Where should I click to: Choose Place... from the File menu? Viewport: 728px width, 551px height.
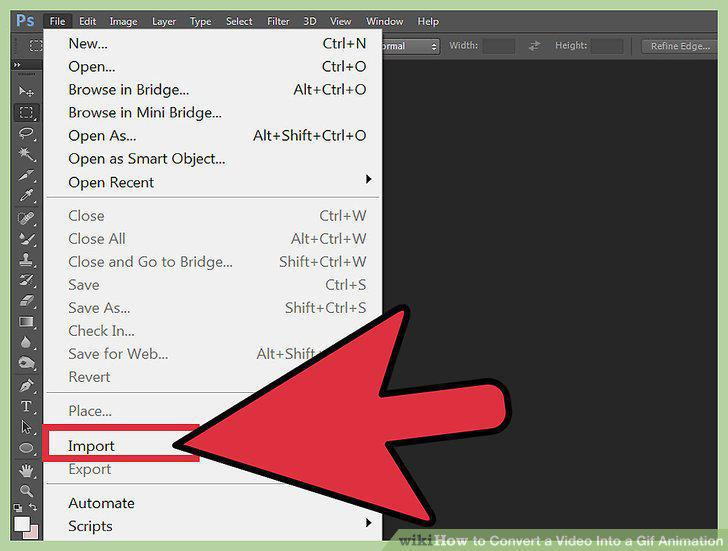point(90,411)
